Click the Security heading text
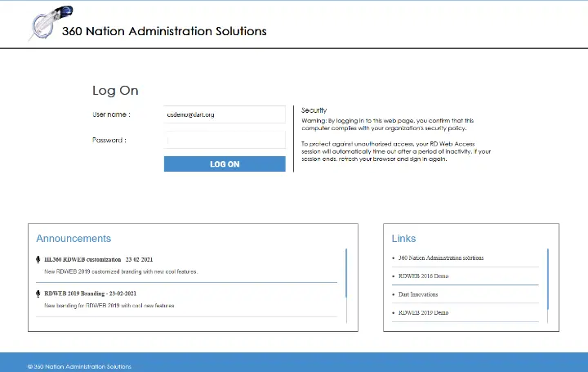Image resolution: width=588 pixels, height=372 pixels. point(314,110)
